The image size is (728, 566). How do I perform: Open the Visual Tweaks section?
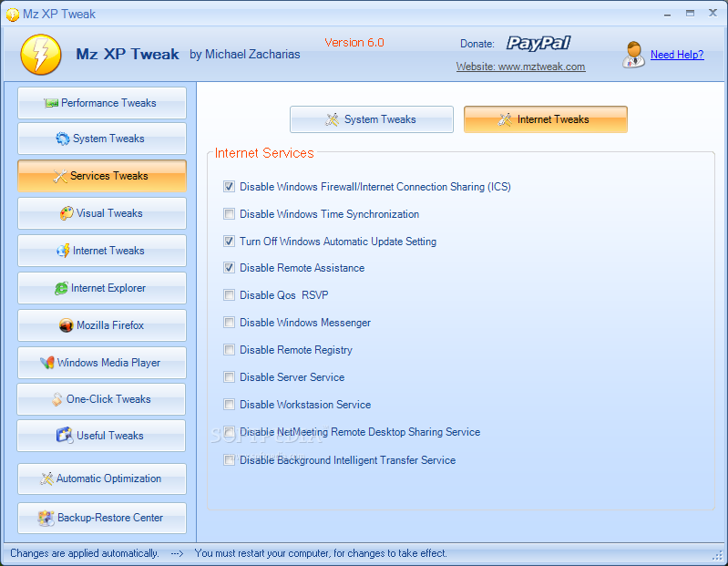click(x=102, y=213)
